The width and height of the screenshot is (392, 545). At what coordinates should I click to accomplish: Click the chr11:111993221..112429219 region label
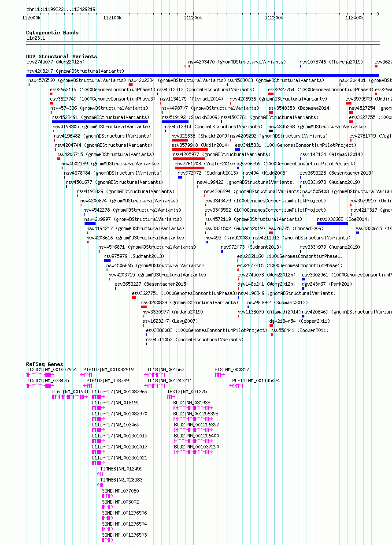click(61, 9)
